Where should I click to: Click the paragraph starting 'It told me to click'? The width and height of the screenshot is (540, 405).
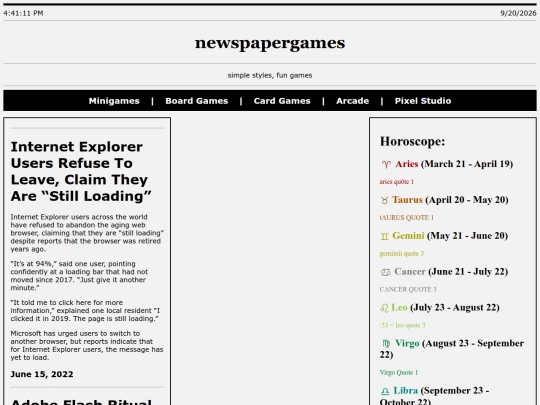tap(85, 310)
